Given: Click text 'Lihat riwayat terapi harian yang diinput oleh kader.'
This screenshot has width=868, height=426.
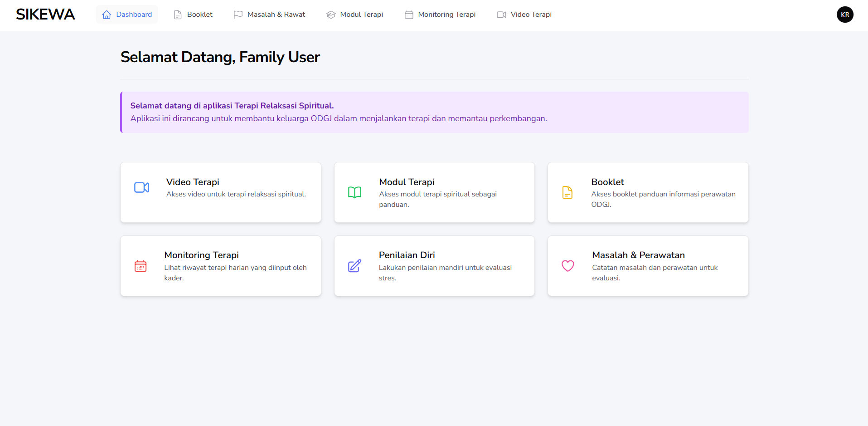Looking at the screenshot, I should pos(236,273).
